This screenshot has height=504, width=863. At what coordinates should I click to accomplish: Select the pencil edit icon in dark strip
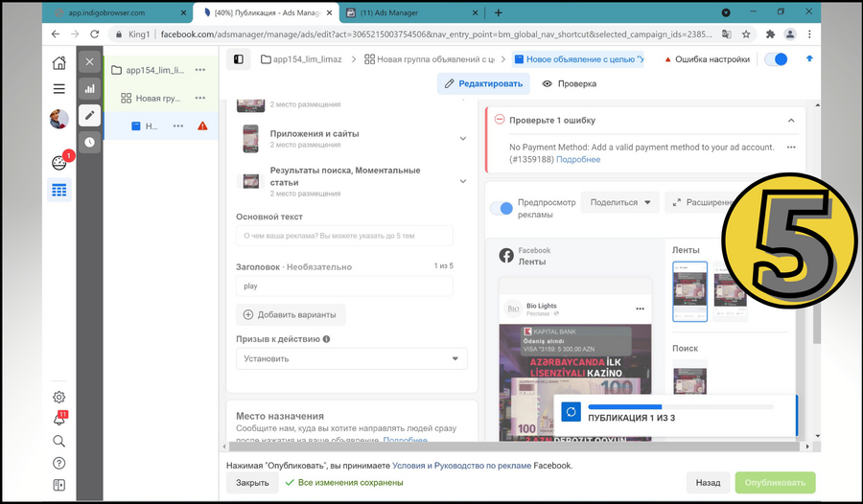point(90,116)
